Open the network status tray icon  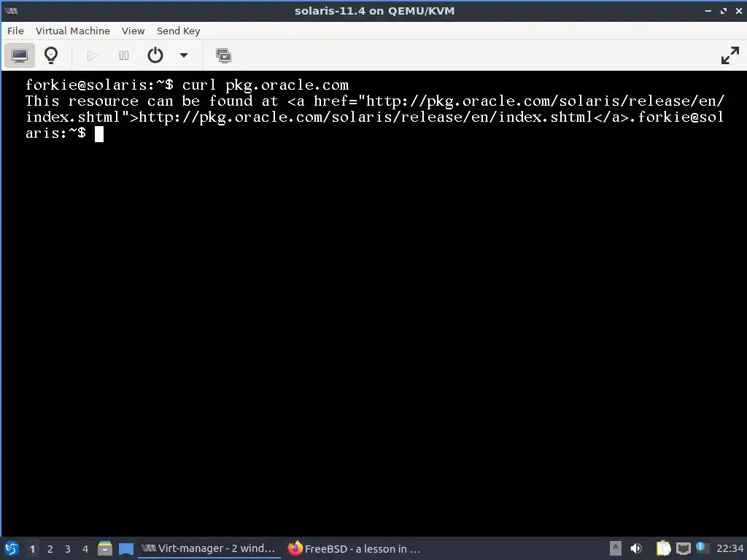tap(683, 548)
